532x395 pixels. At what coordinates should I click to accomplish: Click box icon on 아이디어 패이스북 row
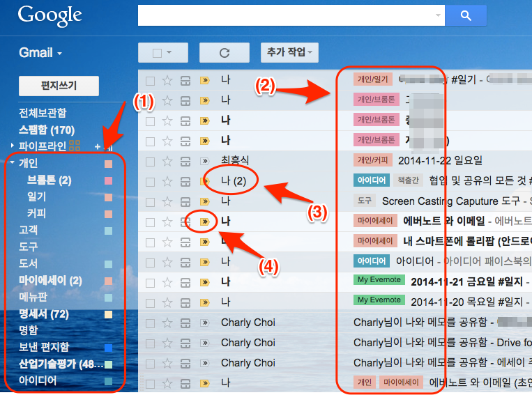tap(185, 262)
